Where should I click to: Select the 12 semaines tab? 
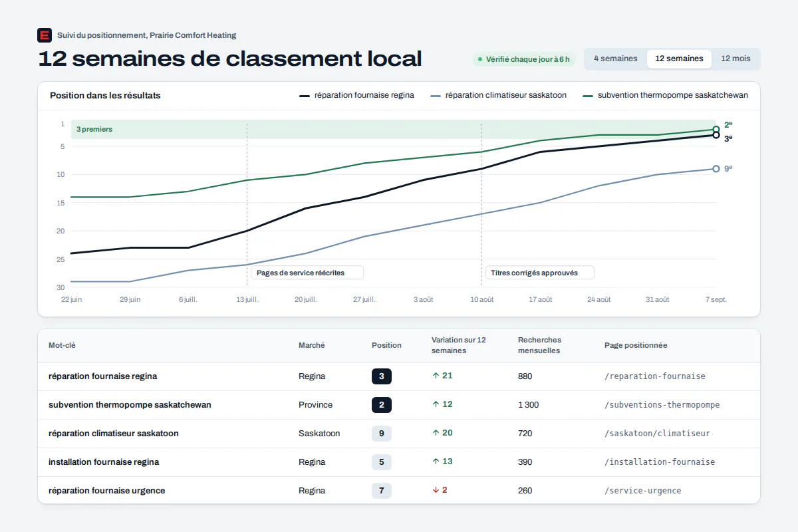click(679, 59)
